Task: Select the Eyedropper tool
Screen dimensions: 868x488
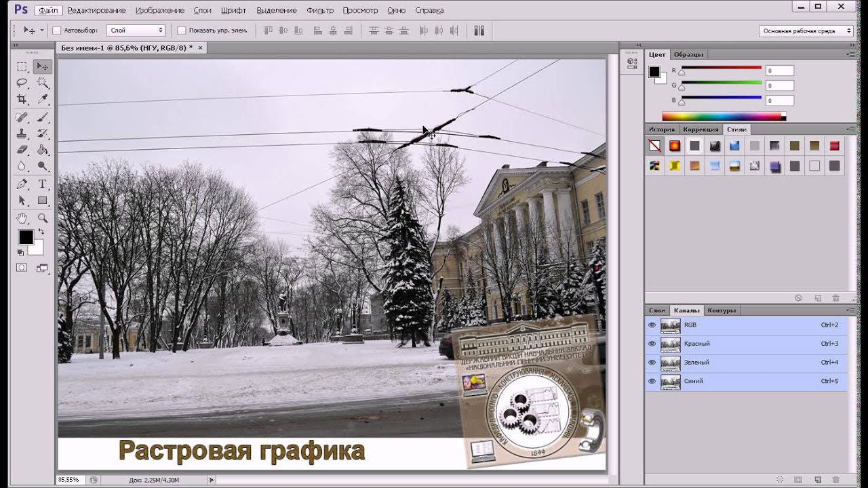Action: tap(42, 99)
